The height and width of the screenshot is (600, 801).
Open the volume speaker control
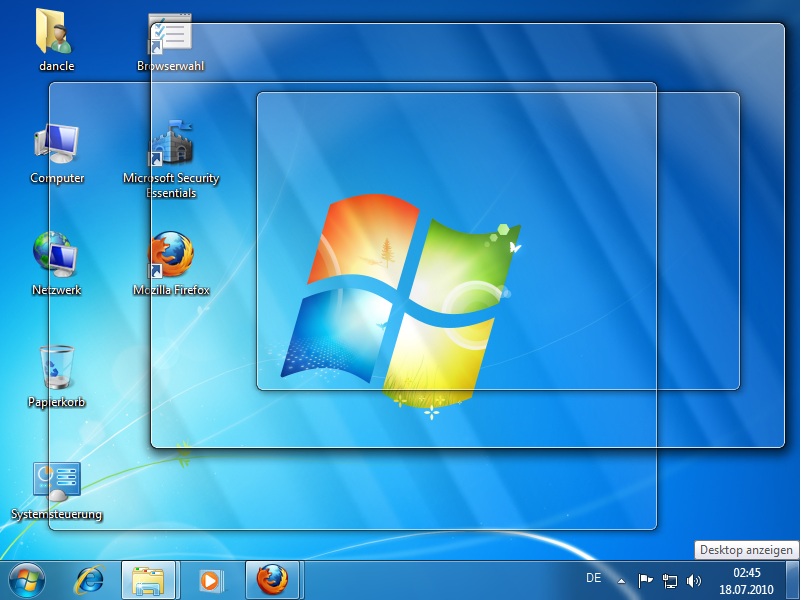(694, 580)
